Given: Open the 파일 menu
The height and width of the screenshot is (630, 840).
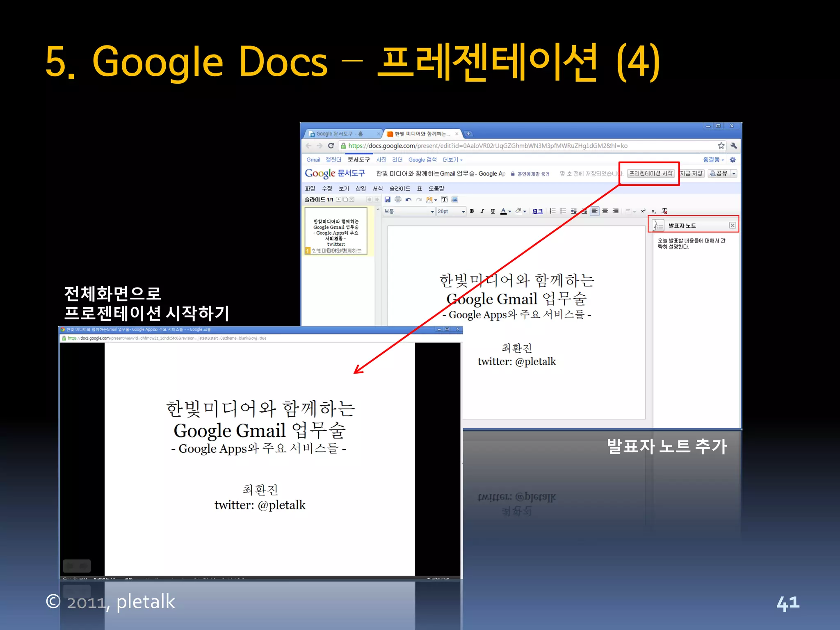Looking at the screenshot, I should pyautogui.click(x=310, y=189).
